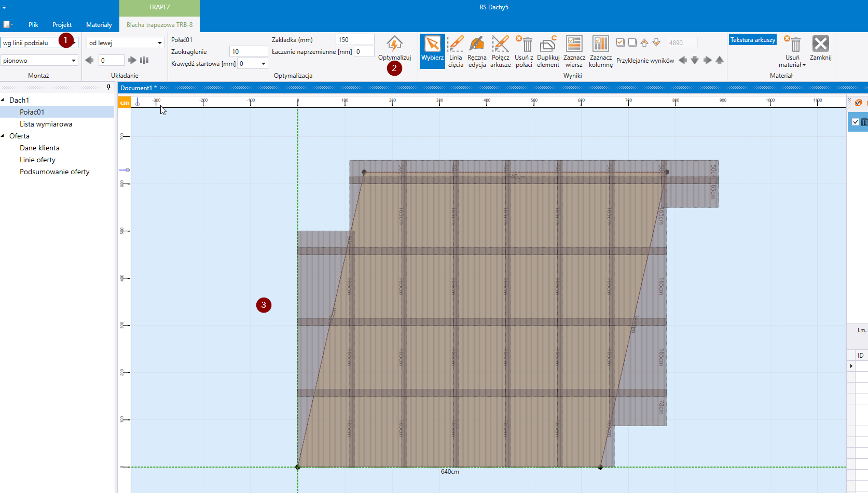Switch to Blacha trapezowa TRB-8 tab
Viewport: 868px width, 493px height.
click(x=159, y=25)
